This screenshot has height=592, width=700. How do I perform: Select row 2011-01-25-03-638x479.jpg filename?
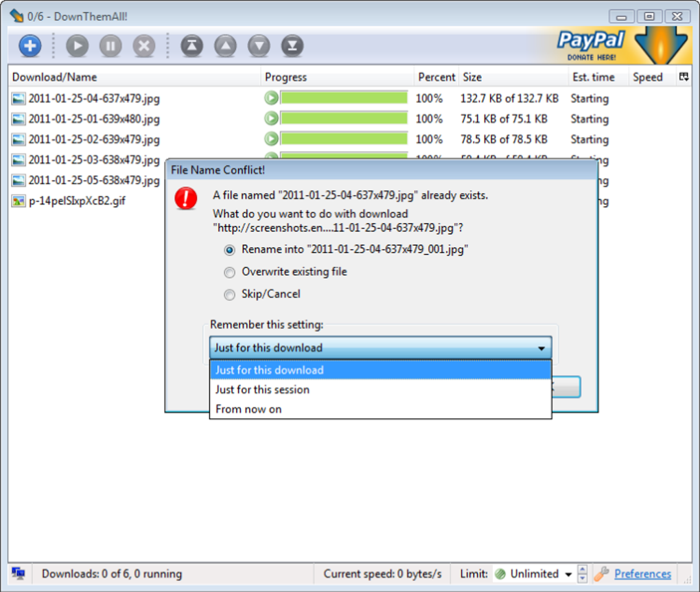pyautogui.click(x=94, y=160)
